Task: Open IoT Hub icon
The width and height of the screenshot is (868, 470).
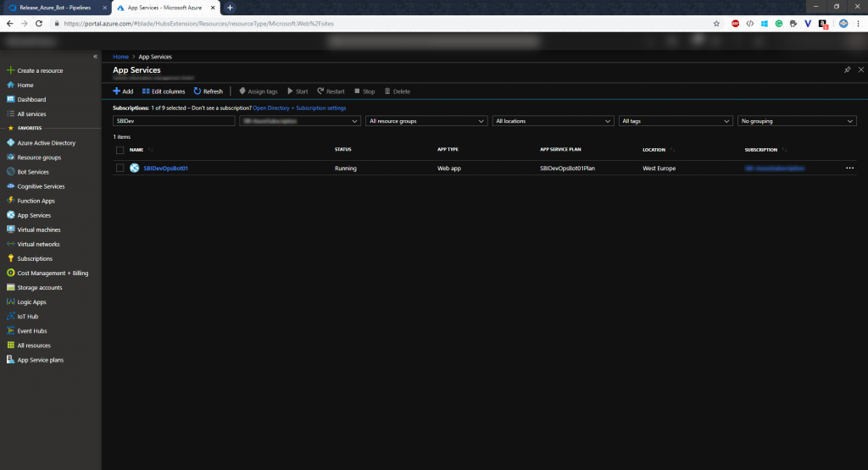Action: 10,316
